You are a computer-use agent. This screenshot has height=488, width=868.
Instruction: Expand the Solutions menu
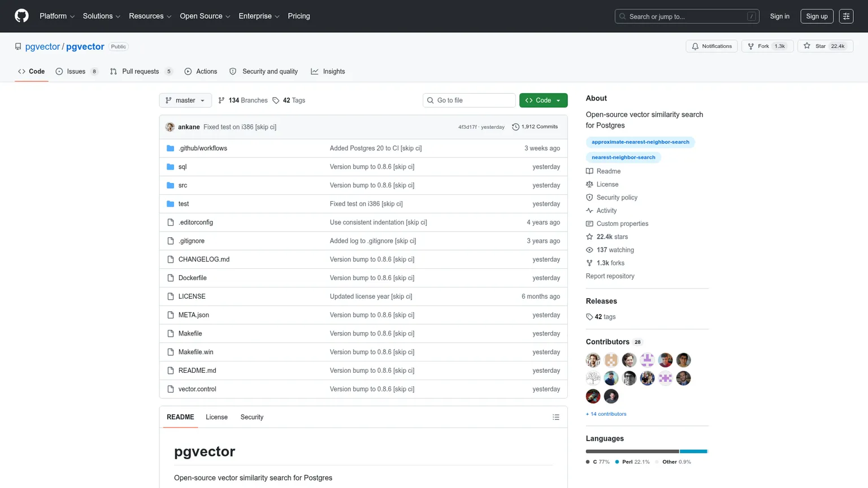102,16
